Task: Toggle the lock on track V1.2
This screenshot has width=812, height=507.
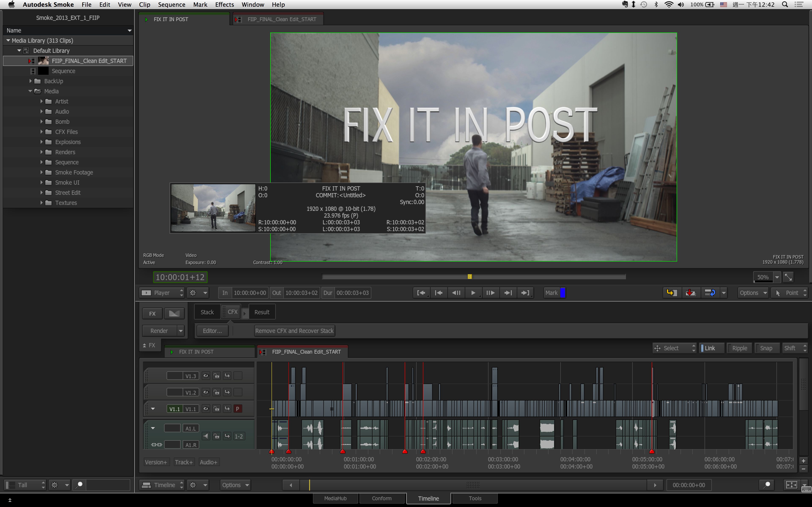Action: (x=216, y=392)
